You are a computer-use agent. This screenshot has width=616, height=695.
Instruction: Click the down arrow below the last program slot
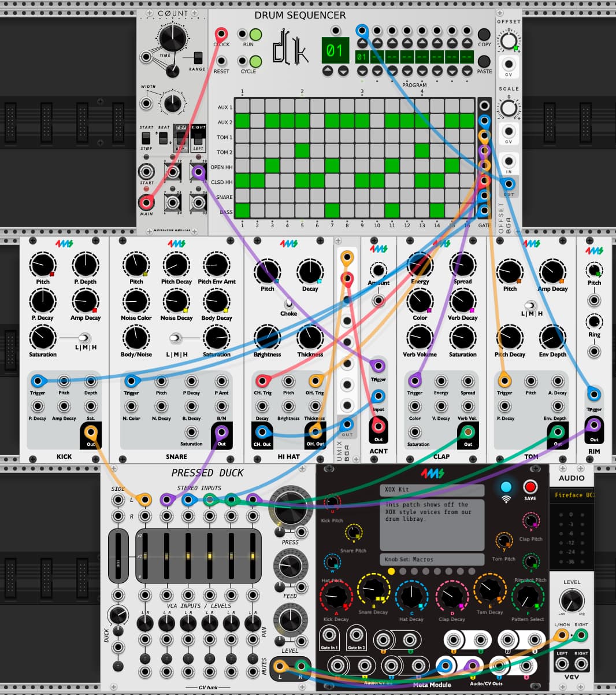coord(467,71)
